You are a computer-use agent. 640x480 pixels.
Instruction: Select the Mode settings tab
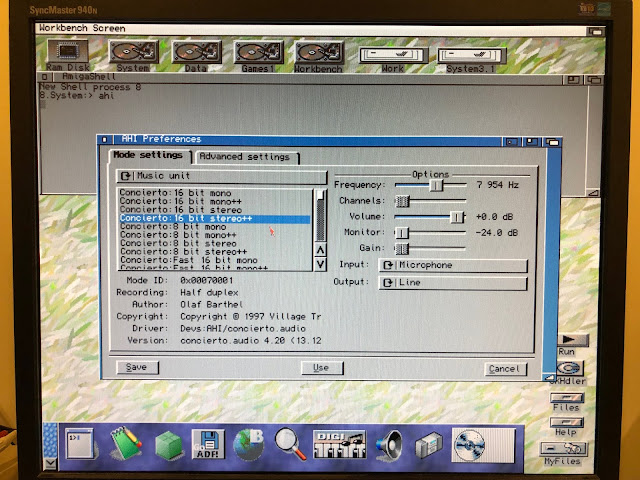coord(149,156)
